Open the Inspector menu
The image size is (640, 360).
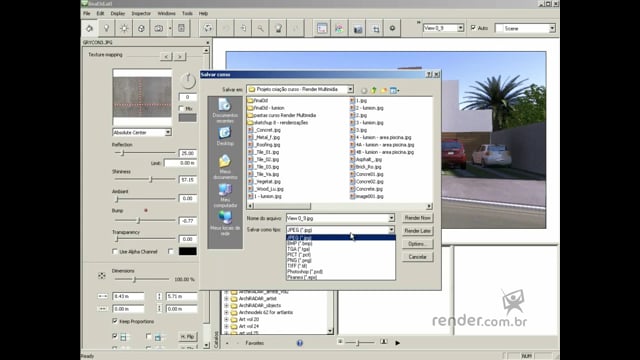click(x=141, y=13)
